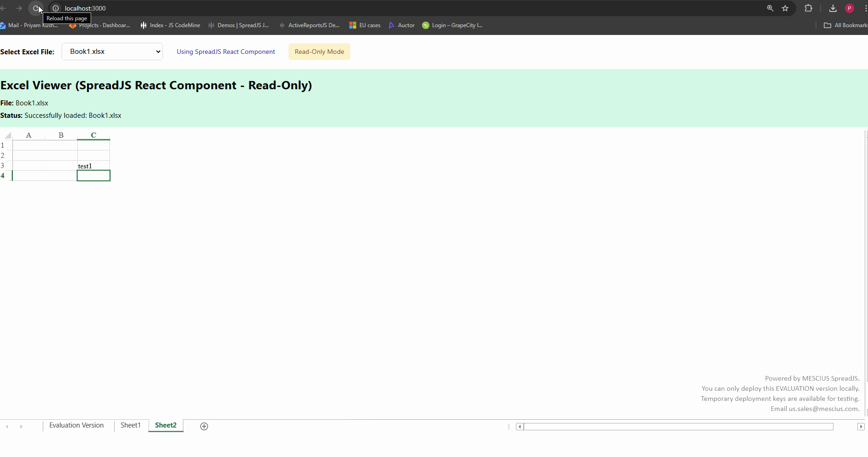This screenshot has width=868, height=457.
Task: Click the bookmark star icon in the address bar
Action: click(x=785, y=8)
